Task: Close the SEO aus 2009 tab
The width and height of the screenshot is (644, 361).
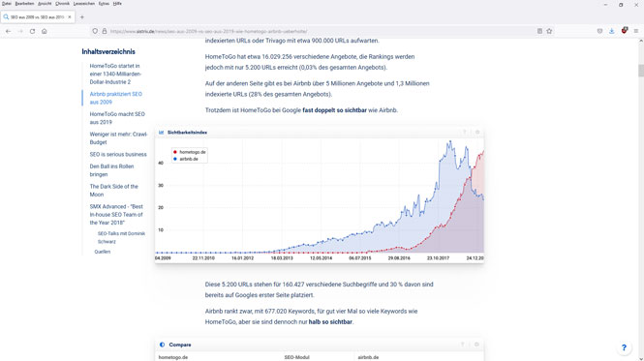Action: pos(70,17)
